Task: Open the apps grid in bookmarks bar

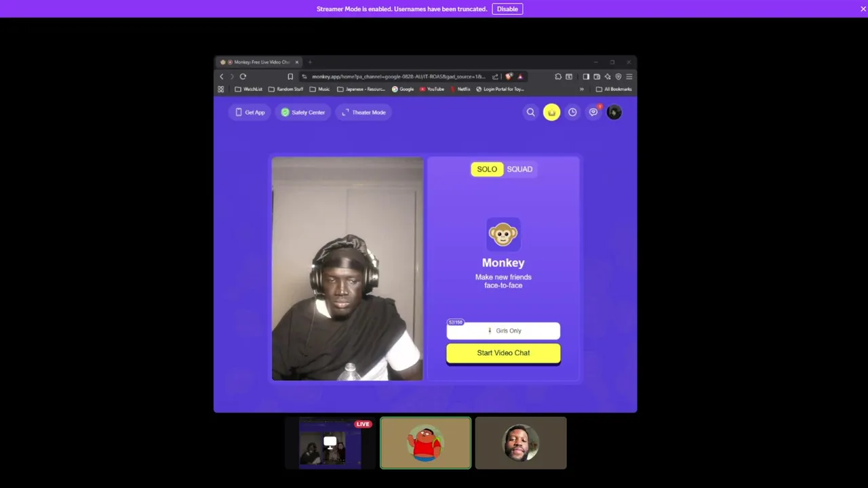Action: tap(220, 89)
